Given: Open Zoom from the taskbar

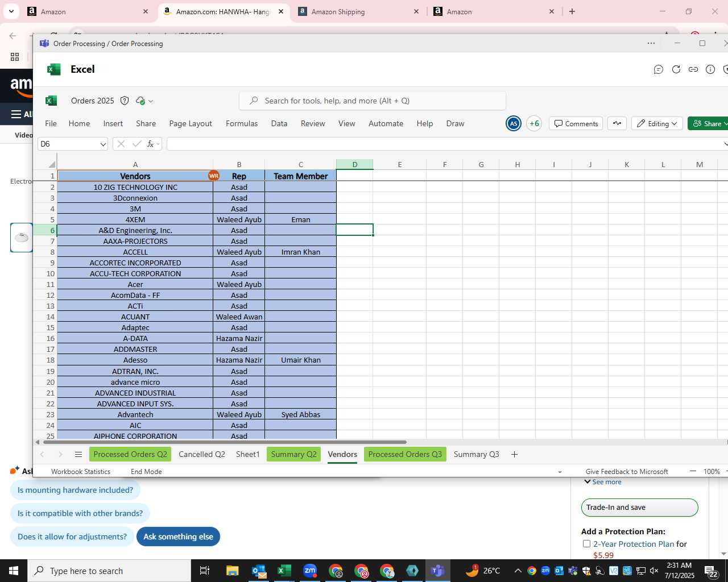Looking at the screenshot, I should click(310, 571).
